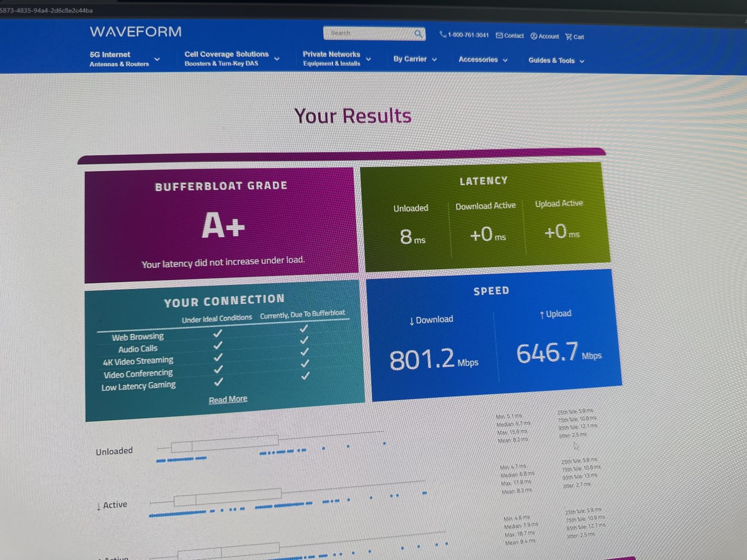The width and height of the screenshot is (747, 560).
Task: Click 'Currently, Due To Bufferbloat' column header
Action: [303, 314]
